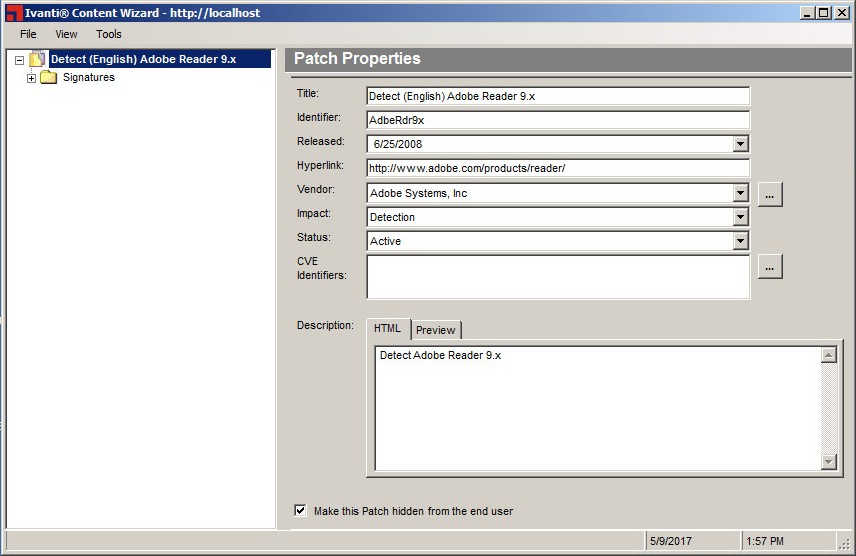Image resolution: width=856 pixels, height=556 pixels.
Task: Click the Patch Properties heading
Action: pos(357,58)
